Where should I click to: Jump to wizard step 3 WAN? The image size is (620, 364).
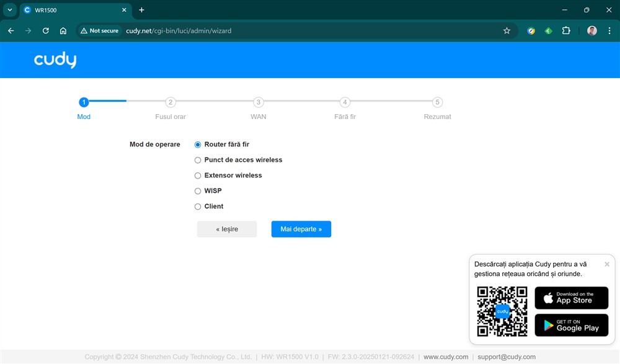pyautogui.click(x=258, y=102)
